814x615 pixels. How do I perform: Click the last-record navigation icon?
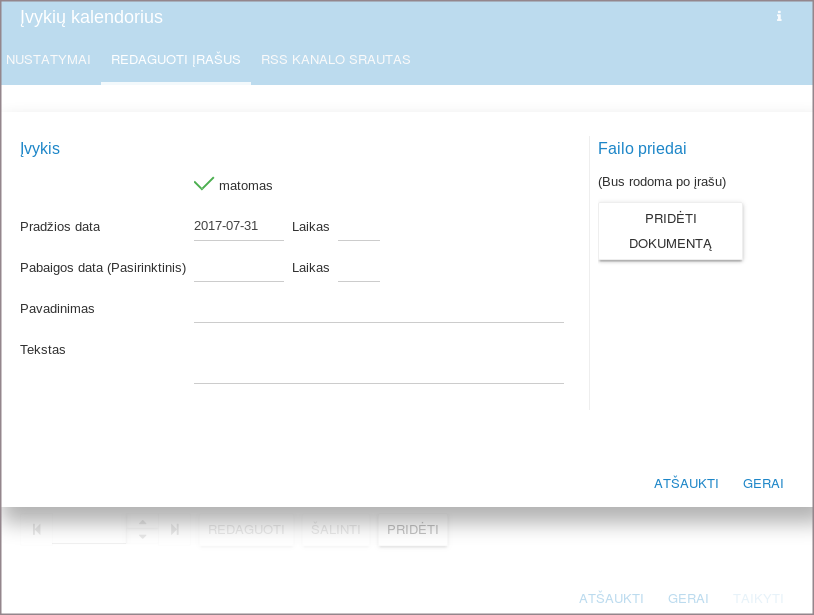pyautogui.click(x=175, y=529)
